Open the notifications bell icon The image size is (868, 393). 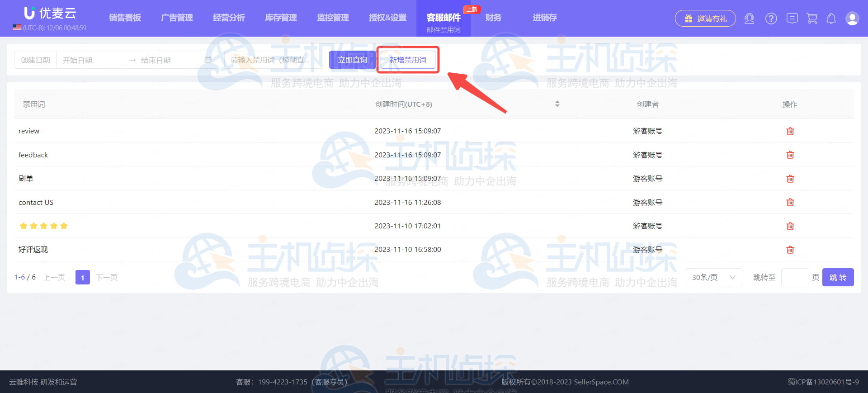click(831, 19)
